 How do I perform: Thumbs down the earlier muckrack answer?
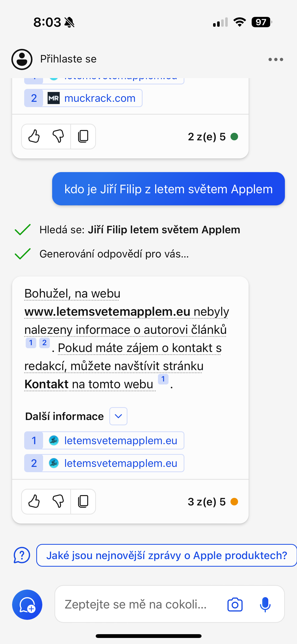tap(58, 137)
